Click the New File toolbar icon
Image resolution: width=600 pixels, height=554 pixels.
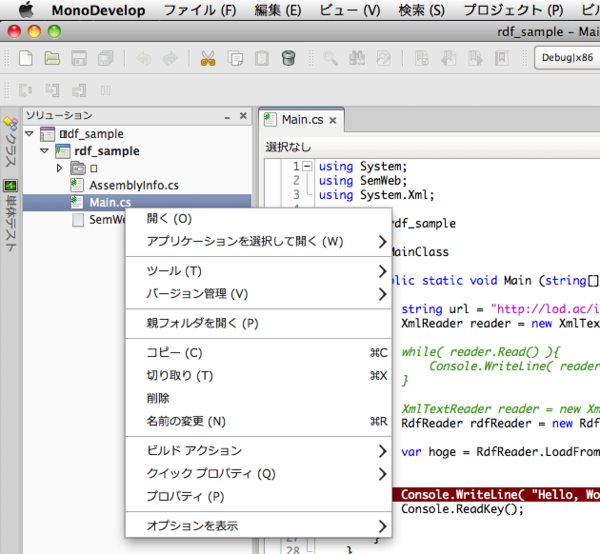click(26, 58)
